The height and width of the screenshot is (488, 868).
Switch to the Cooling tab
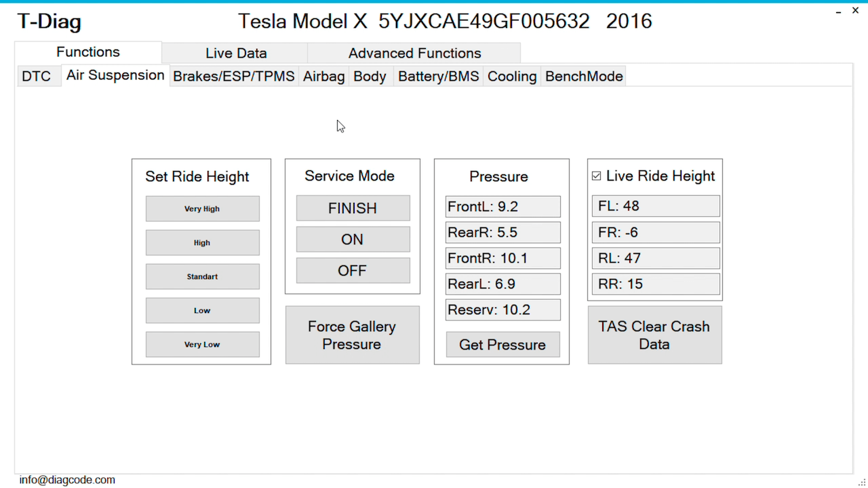[511, 76]
